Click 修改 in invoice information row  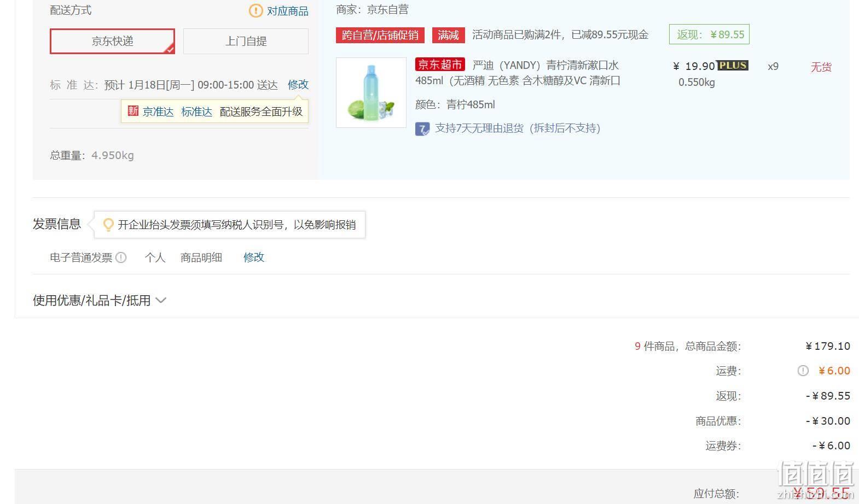coord(254,257)
